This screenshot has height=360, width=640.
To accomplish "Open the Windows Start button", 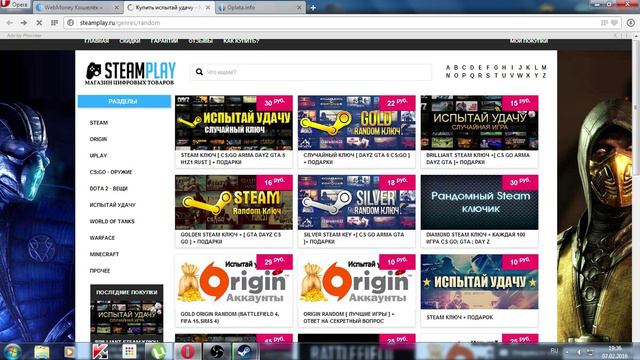I will (x=12, y=351).
